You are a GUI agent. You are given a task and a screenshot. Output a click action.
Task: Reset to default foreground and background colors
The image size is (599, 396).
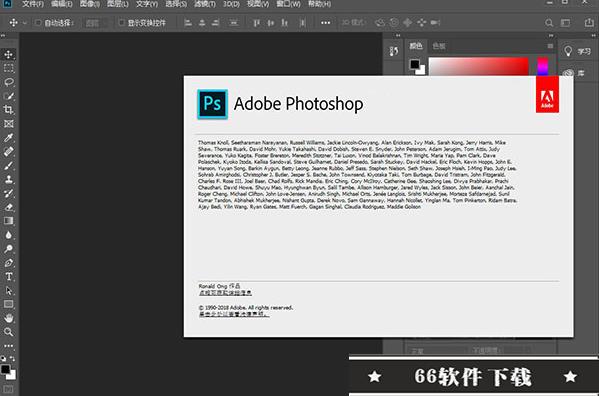pos(3,358)
